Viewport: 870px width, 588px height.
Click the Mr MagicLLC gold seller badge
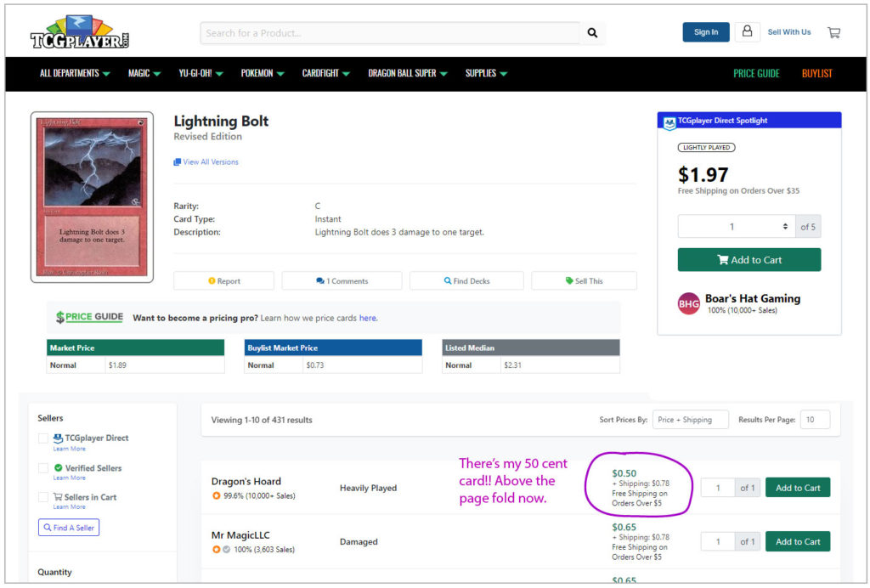click(217, 549)
